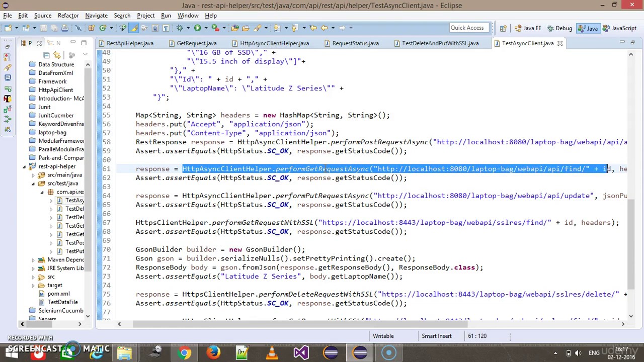Toggle Block Selection mode
This screenshot has width=644, height=362.
[x=155, y=28]
